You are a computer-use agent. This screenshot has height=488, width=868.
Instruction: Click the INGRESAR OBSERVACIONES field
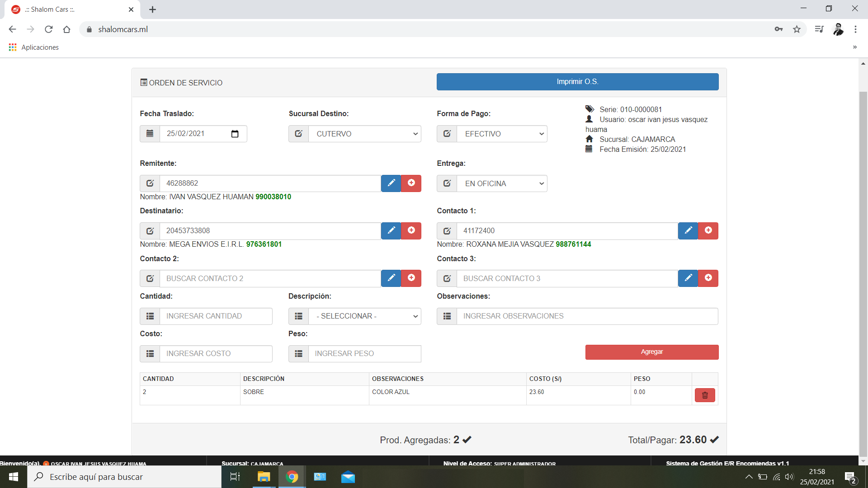point(587,316)
